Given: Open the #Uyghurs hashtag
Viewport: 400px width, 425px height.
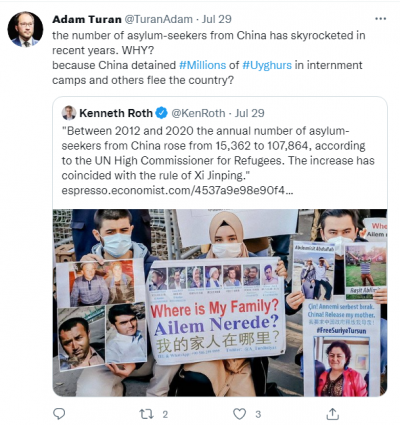Looking at the screenshot, I should [267, 65].
